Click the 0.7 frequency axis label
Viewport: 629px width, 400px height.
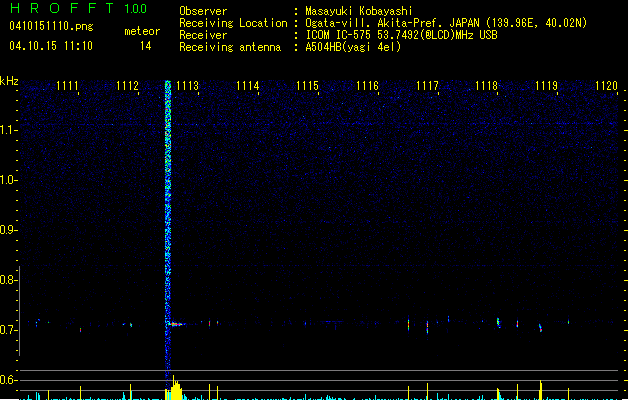tap(8, 330)
